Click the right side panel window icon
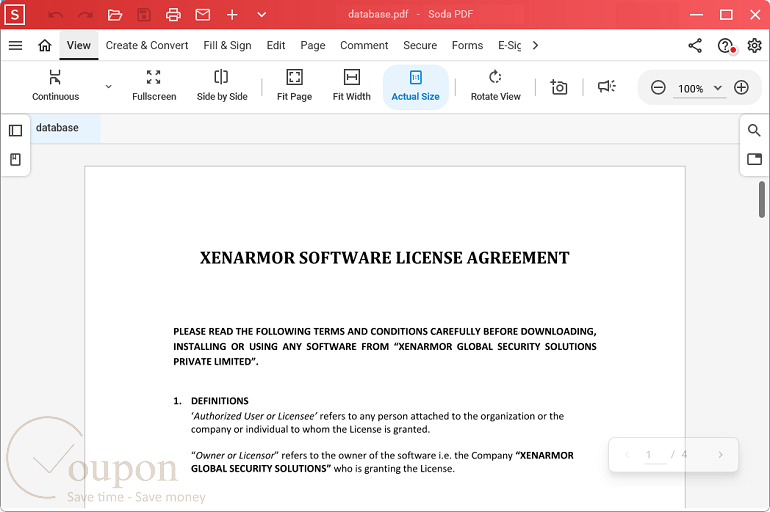This screenshot has height=512, width=770. pos(754,159)
